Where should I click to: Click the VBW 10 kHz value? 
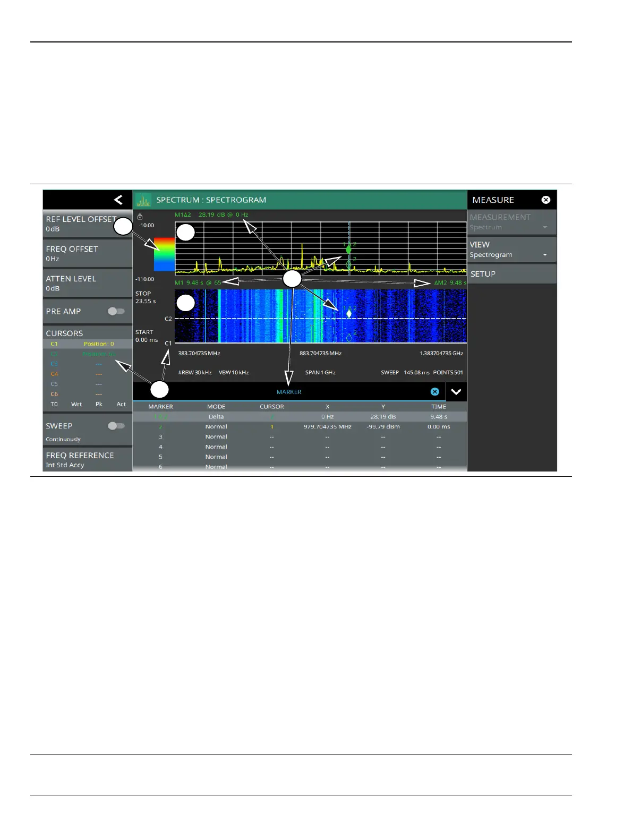(x=234, y=372)
